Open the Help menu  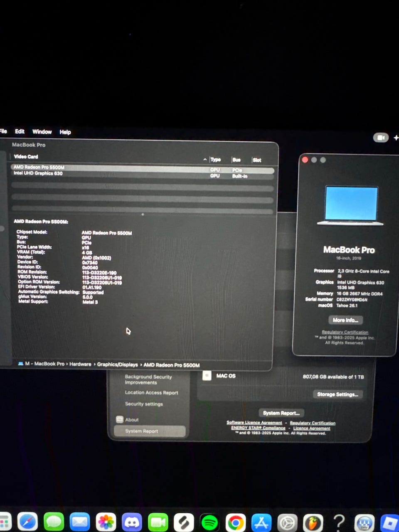coord(65,132)
